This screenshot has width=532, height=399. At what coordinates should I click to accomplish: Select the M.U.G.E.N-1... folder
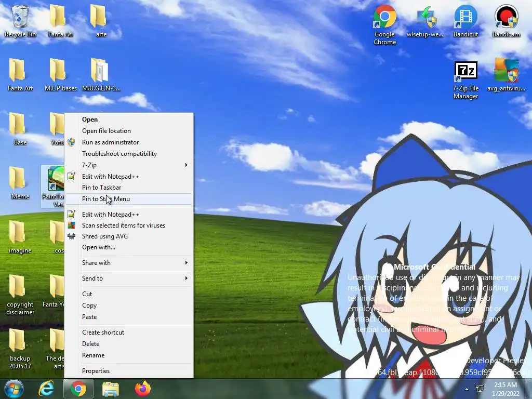coord(101,75)
